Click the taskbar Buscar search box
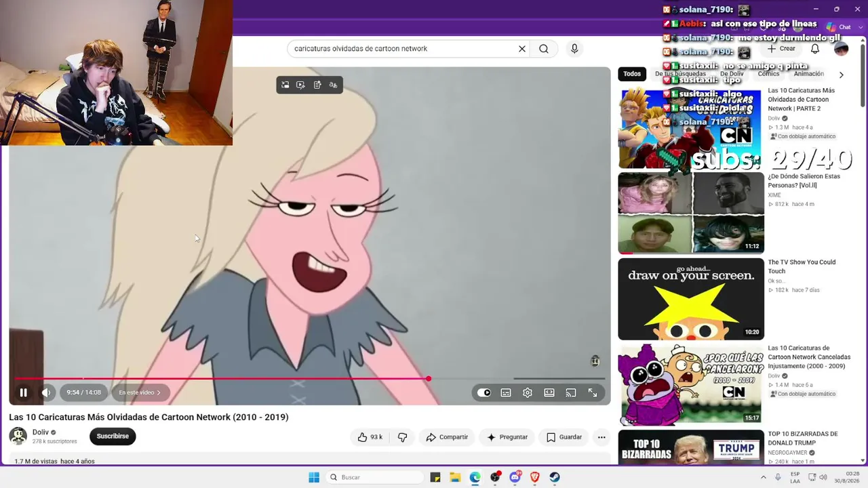 [x=375, y=477]
